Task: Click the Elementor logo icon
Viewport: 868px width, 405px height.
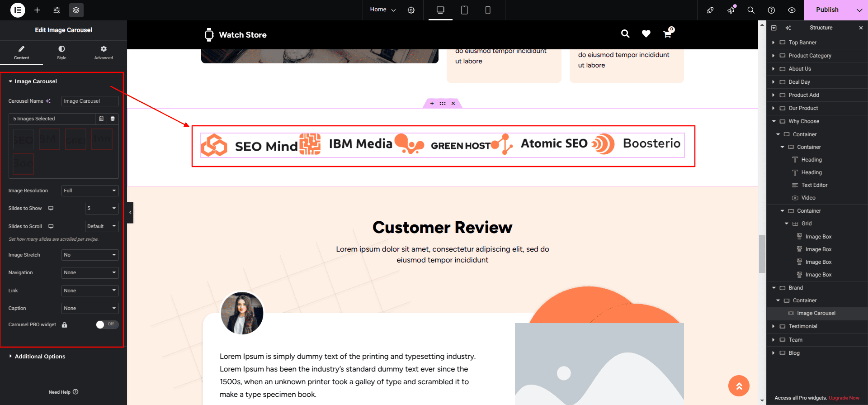Action: pyautogui.click(x=18, y=10)
